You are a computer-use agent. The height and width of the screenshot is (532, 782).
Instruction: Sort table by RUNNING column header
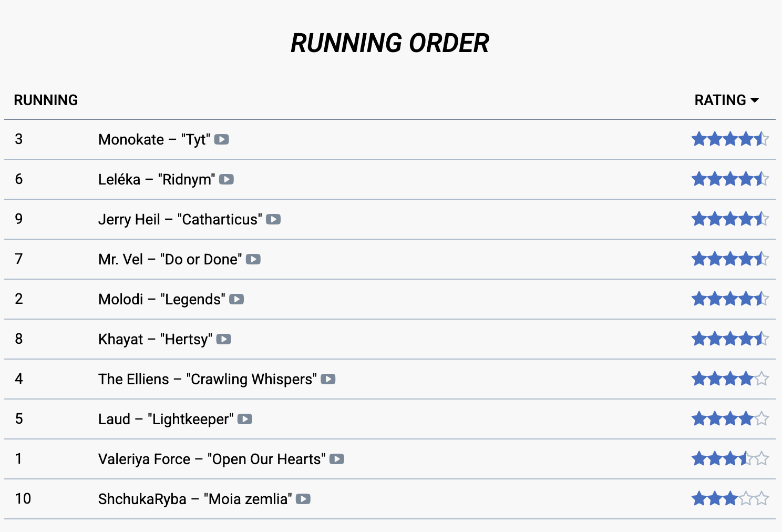[46, 100]
